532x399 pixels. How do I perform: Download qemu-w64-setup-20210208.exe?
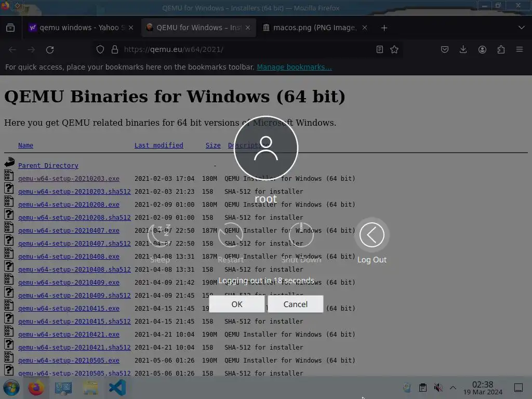[x=69, y=205]
